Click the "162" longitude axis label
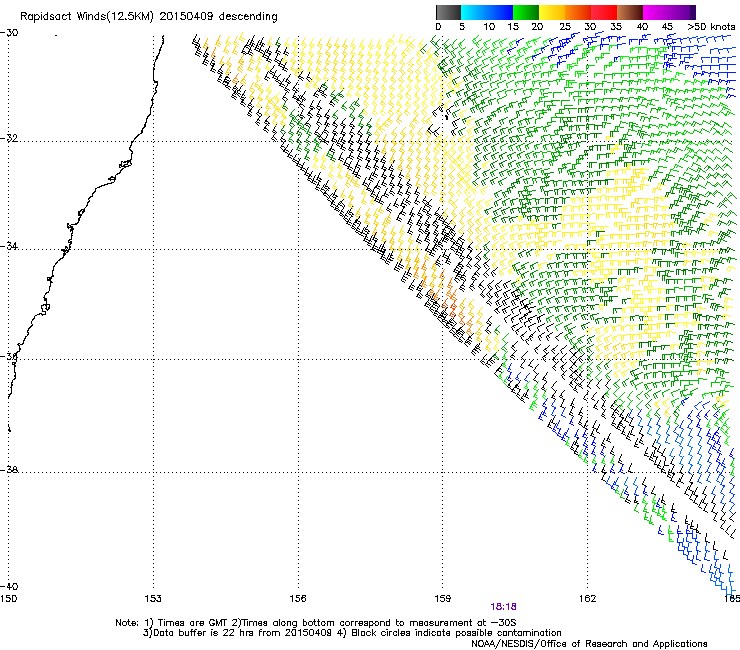The image size is (740, 650). pos(587,599)
